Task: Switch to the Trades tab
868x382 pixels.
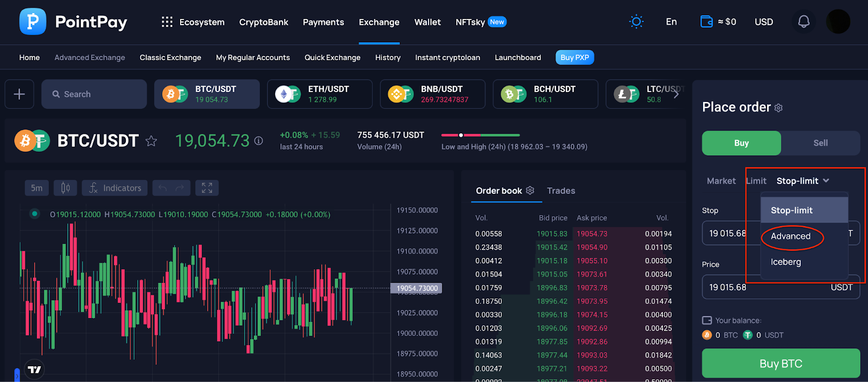Action: pyautogui.click(x=561, y=191)
